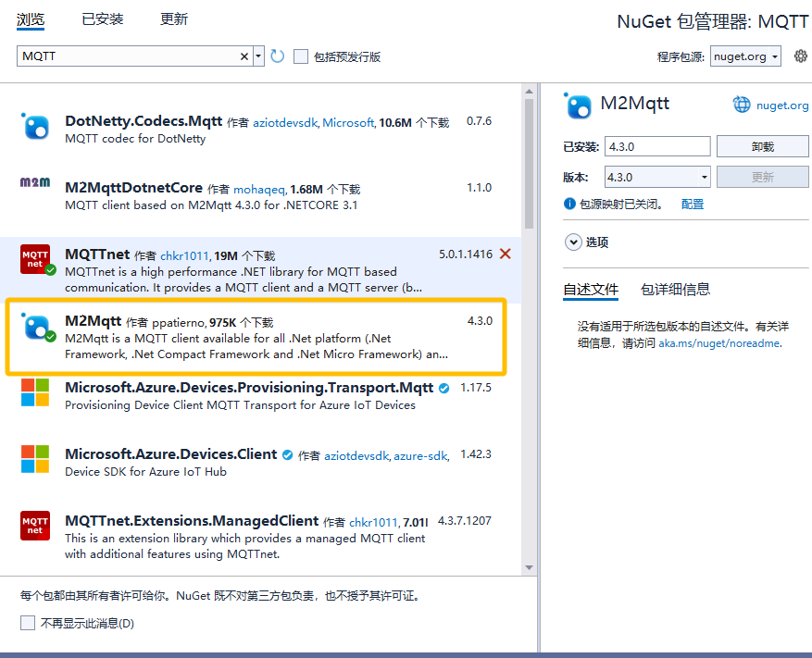The image size is (812, 658).
Task: Click "Device SDK for Azure IoT Hub" description
Action: (x=145, y=472)
